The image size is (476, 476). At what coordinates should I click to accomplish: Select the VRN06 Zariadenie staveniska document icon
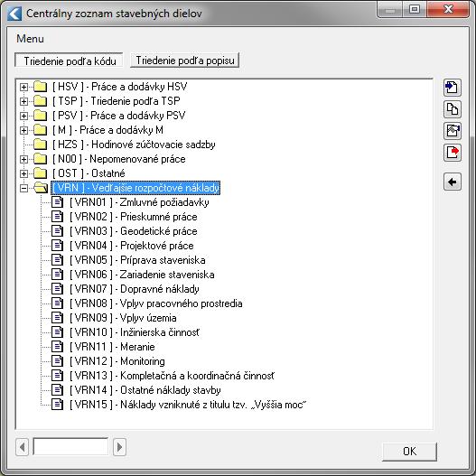pyautogui.click(x=57, y=275)
